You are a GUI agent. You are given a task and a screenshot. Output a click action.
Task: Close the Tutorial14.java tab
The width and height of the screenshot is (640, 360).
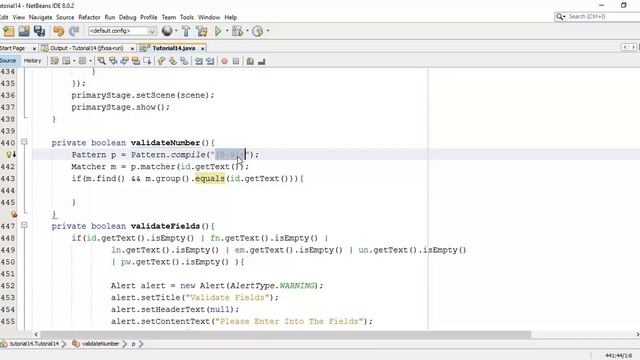[202, 49]
